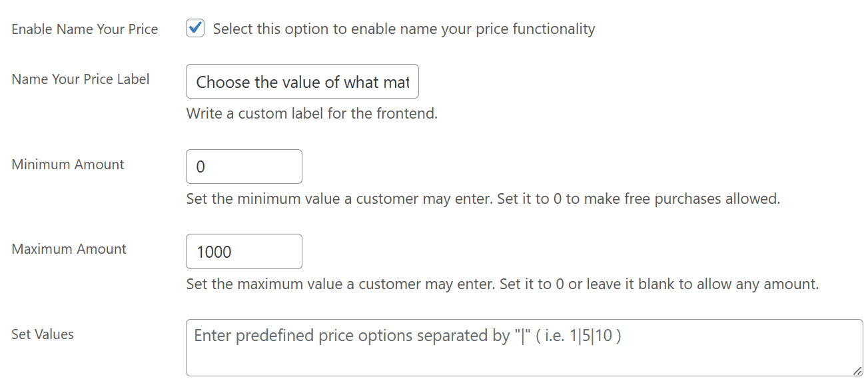The width and height of the screenshot is (868, 387).
Task: Click the '0' value in Minimum Amount
Action: coord(201,167)
